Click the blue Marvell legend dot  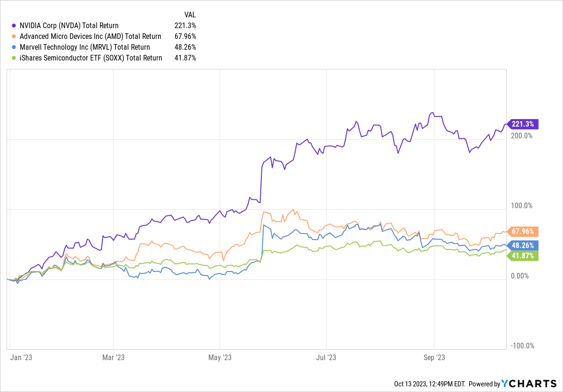click(x=14, y=47)
